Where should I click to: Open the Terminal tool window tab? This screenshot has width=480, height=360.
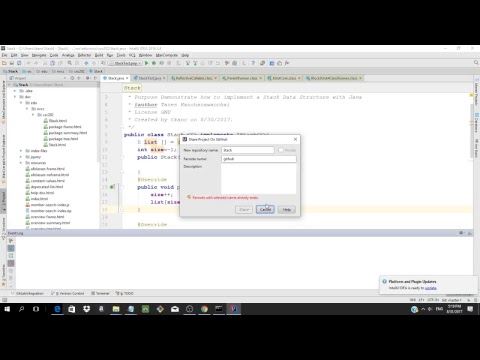[x=101, y=293]
